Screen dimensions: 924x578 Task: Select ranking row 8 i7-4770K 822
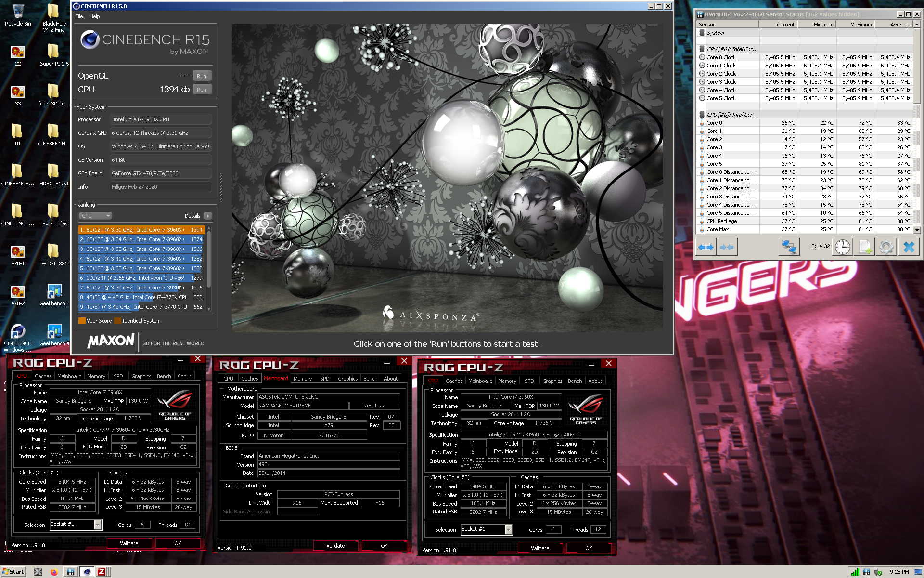[141, 297]
